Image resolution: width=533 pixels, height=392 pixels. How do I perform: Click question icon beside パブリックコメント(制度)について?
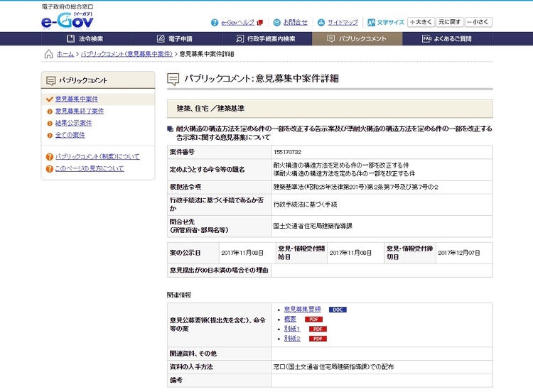[50, 157]
